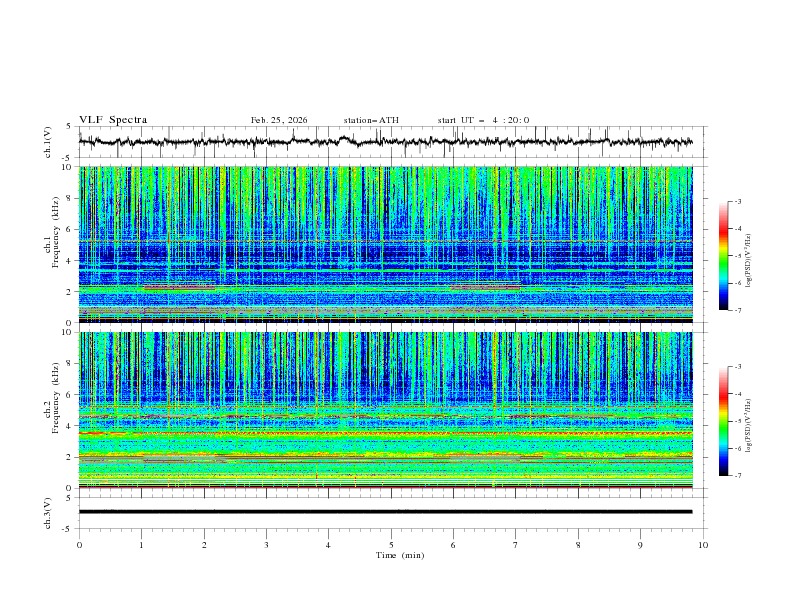The height and width of the screenshot is (612, 792).
Task: Click the "5" tick on ch.1(V) axis
Action: coord(69,126)
